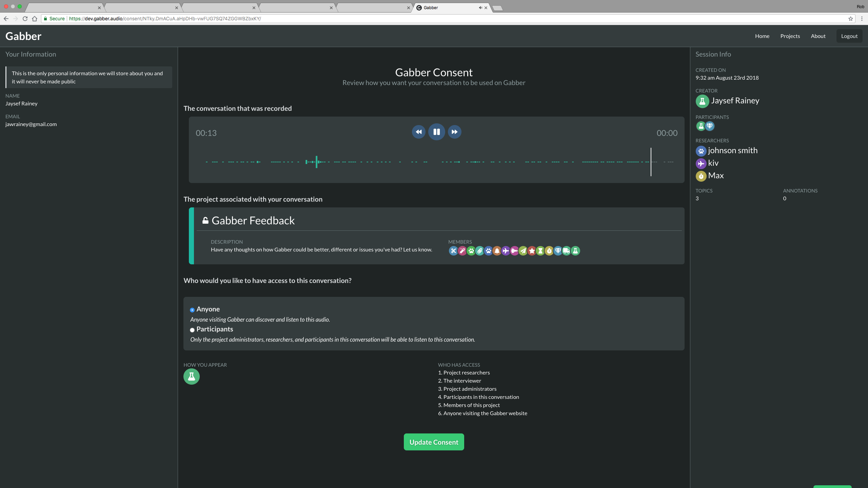Fast-forward the recorded conversation

(455, 132)
